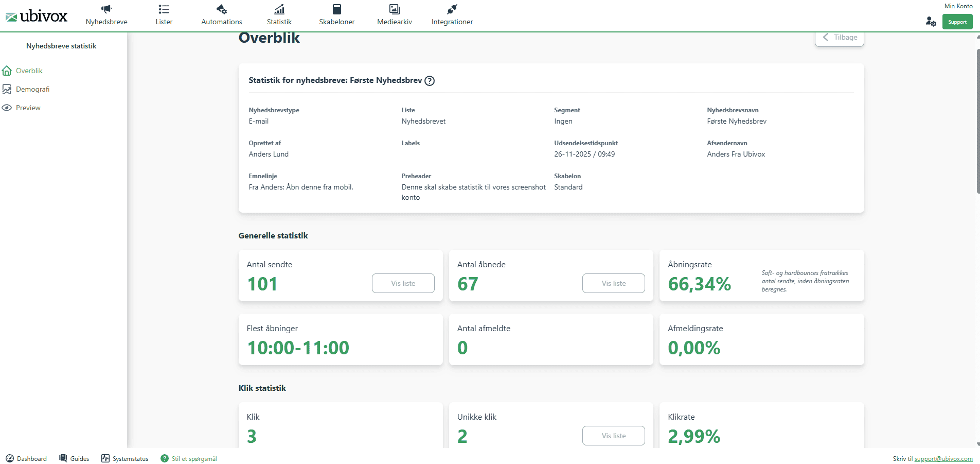Click the Flest åbninger value 10:00-11:00
Screen dimensions: 980x464
[x=298, y=348]
